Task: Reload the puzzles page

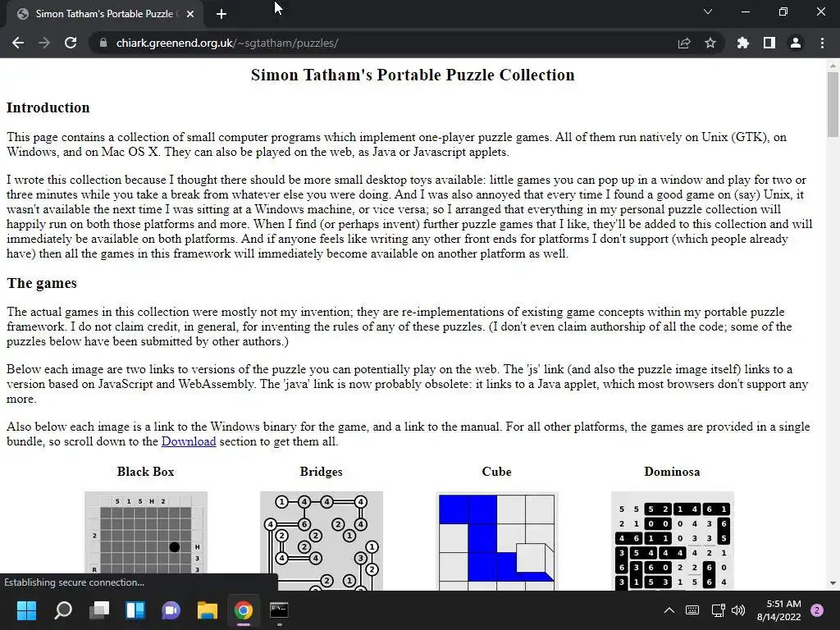Action: pos(71,43)
